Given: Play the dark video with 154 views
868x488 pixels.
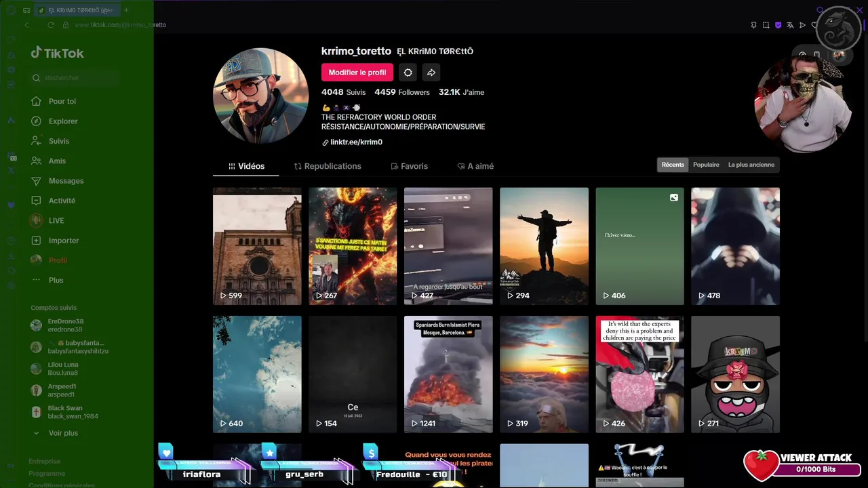Looking at the screenshot, I should click(x=353, y=374).
